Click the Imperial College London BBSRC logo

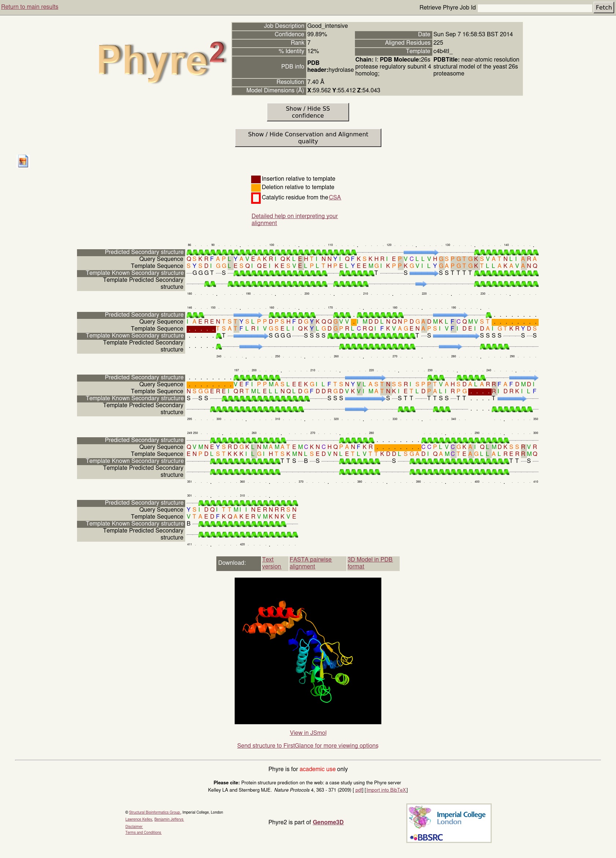[x=449, y=823]
